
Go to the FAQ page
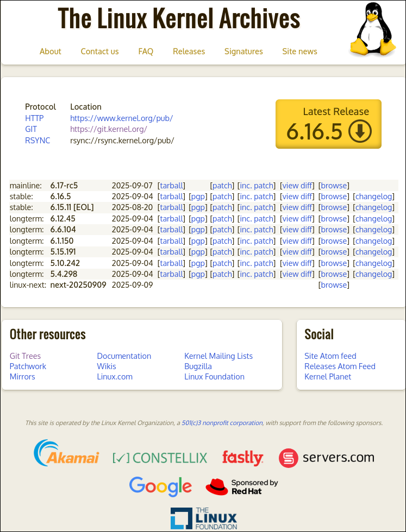point(146,51)
